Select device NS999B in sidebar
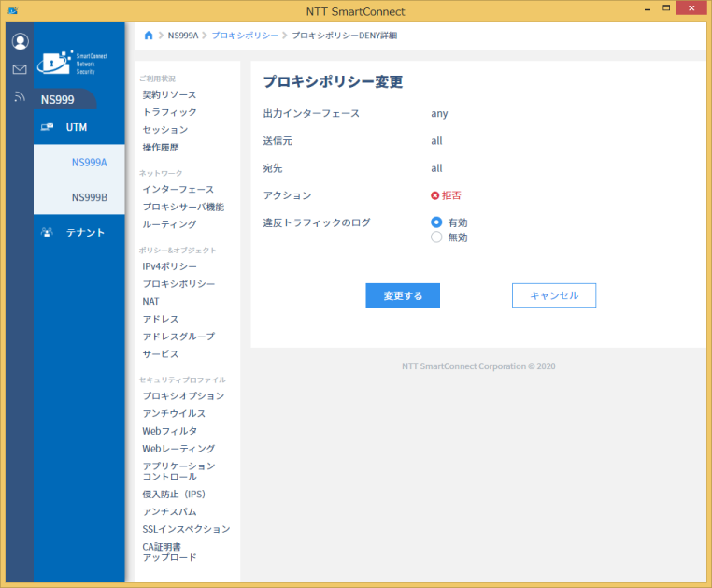This screenshot has width=712, height=588. pyautogui.click(x=89, y=197)
